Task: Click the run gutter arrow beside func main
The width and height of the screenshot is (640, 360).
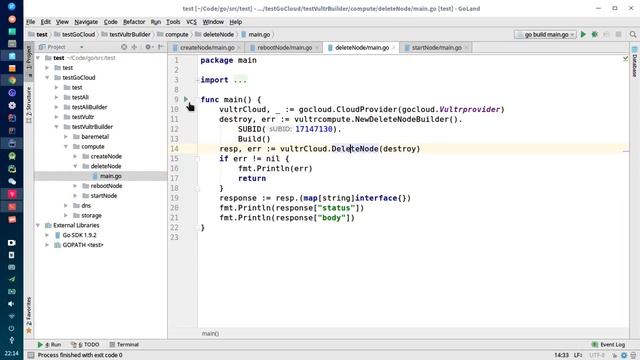Action: pyautogui.click(x=186, y=99)
